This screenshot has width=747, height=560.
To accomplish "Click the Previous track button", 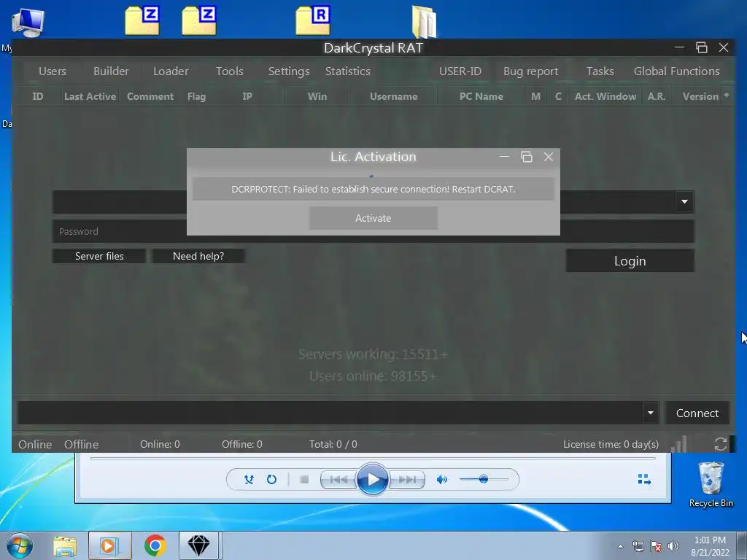I will click(338, 480).
